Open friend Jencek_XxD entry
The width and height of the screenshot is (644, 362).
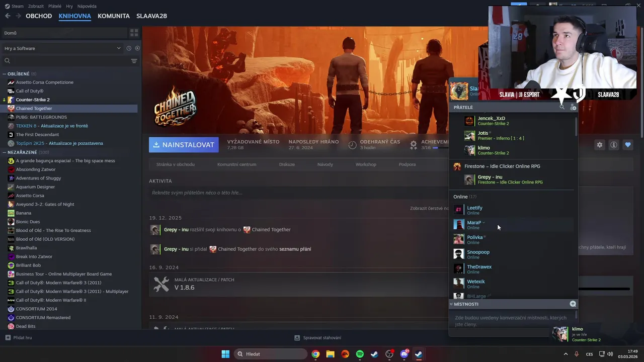tap(512, 121)
